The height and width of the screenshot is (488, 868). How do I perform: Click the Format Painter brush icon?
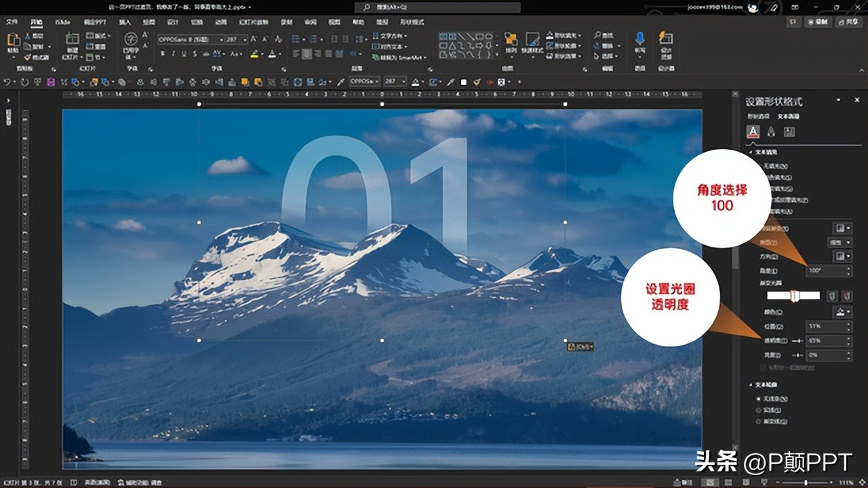click(x=28, y=57)
